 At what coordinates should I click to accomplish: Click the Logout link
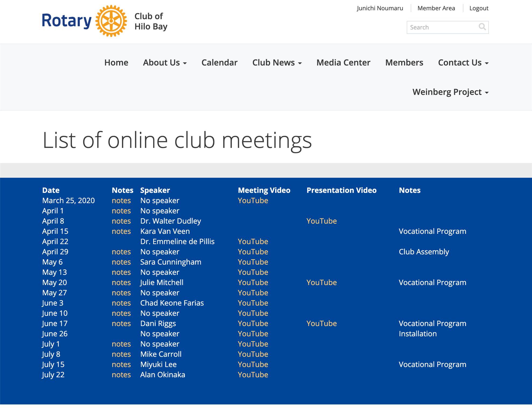pos(479,8)
